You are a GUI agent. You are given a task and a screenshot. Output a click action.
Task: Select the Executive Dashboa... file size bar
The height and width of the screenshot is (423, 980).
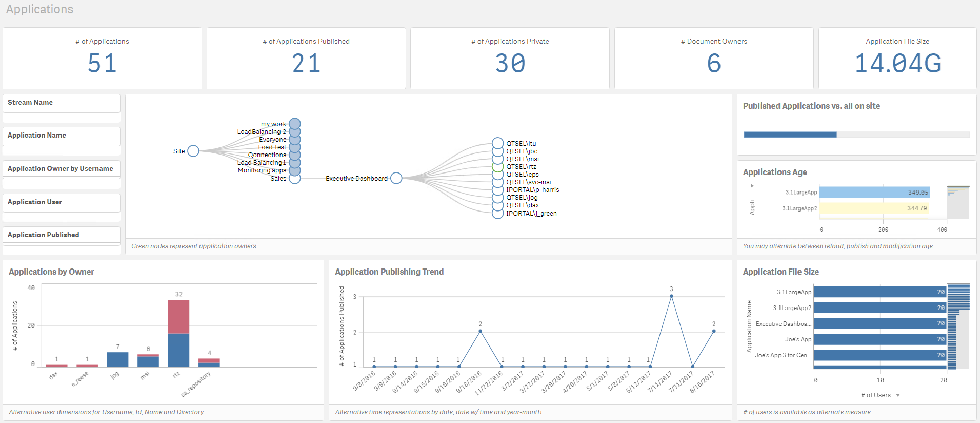879,323
